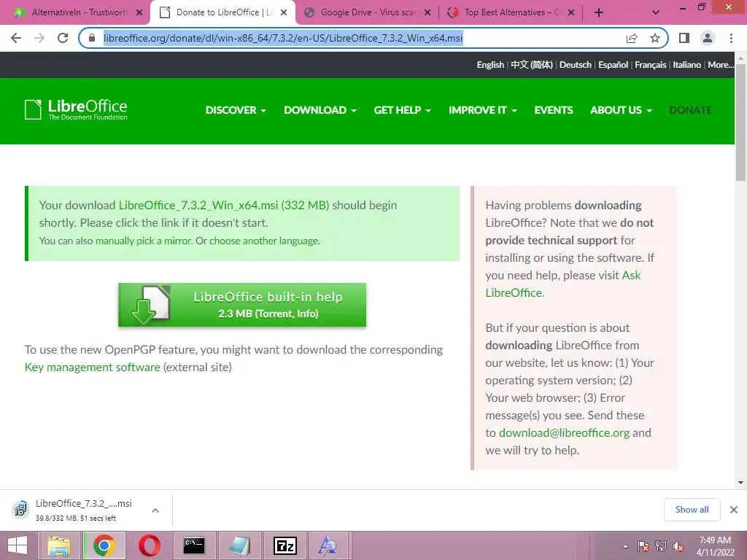Open the browser side panel icon

point(684,38)
